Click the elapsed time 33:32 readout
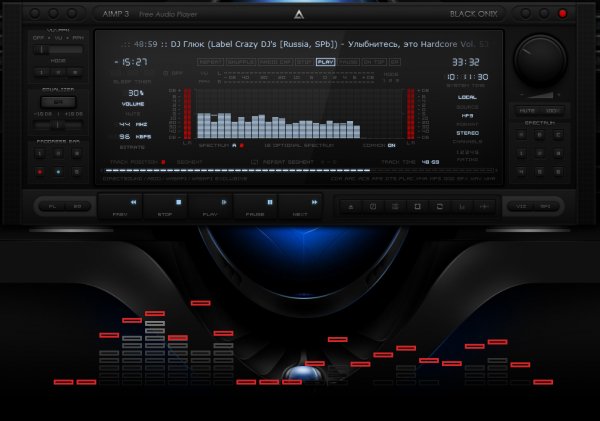The image size is (600, 421). coord(466,62)
